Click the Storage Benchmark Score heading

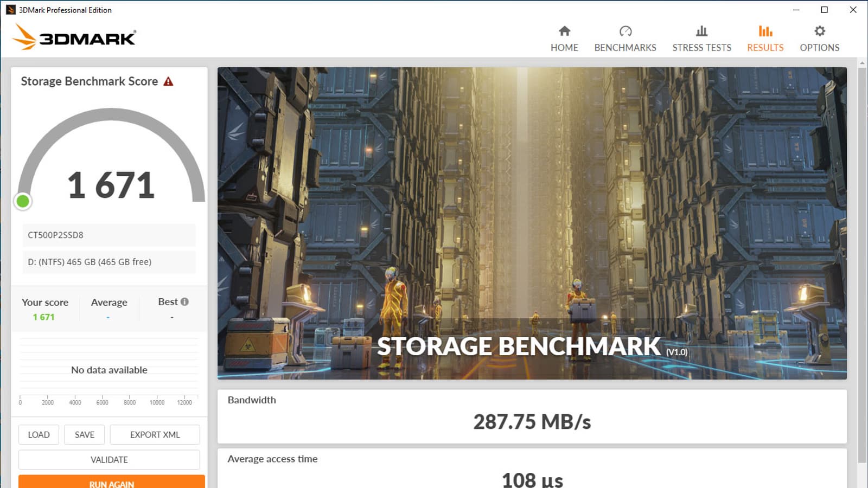(x=90, y=81)
